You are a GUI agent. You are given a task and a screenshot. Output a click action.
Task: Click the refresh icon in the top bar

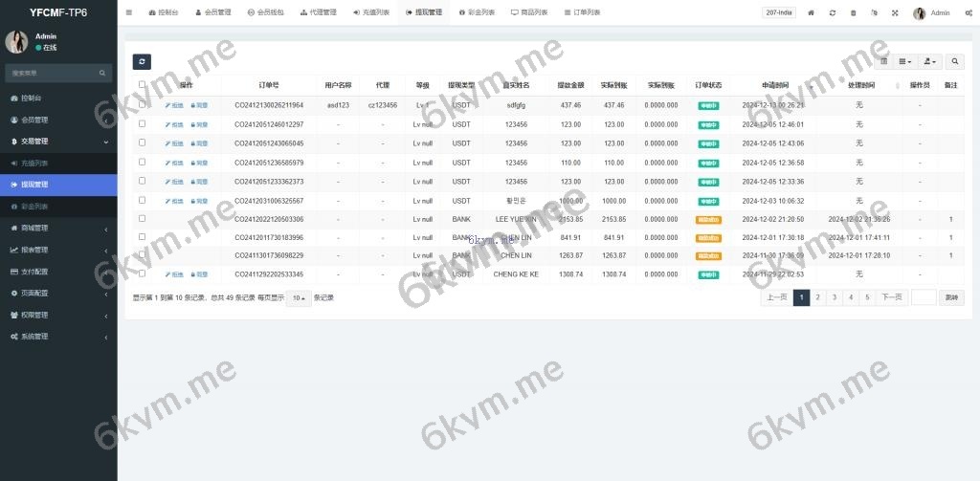832,12
